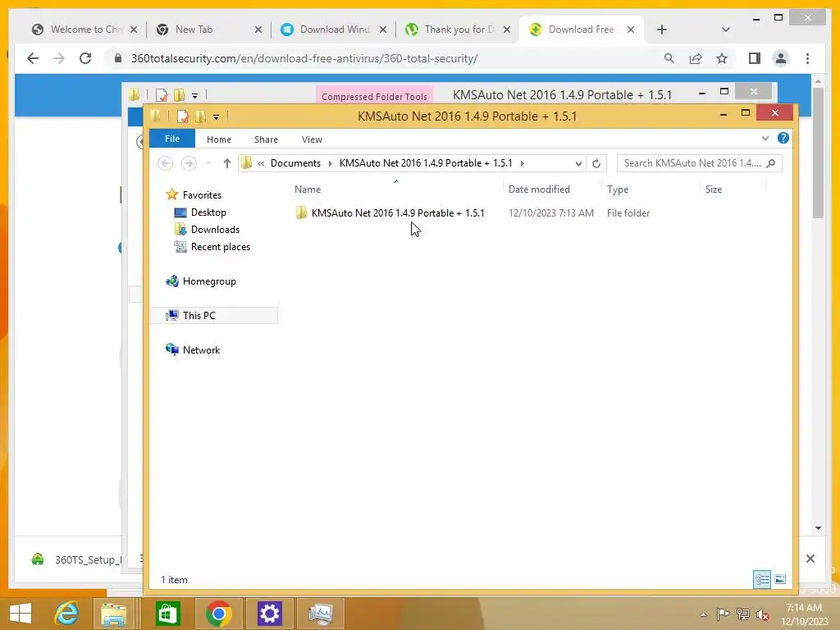Switch to the Home ribbon tab
Viewport: 840px width, 630px height.
[x=218, y=139]
